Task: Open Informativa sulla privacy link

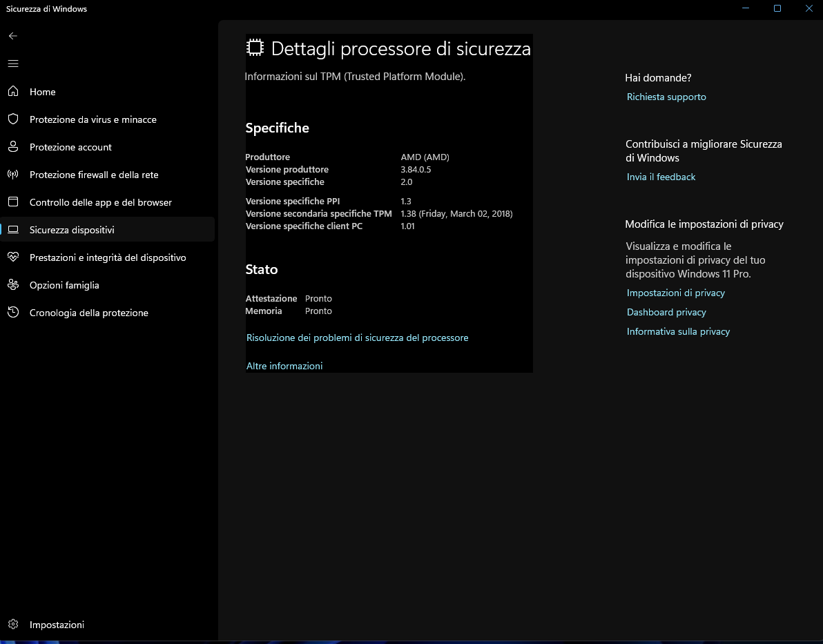Action: click(x=678, y=332)
